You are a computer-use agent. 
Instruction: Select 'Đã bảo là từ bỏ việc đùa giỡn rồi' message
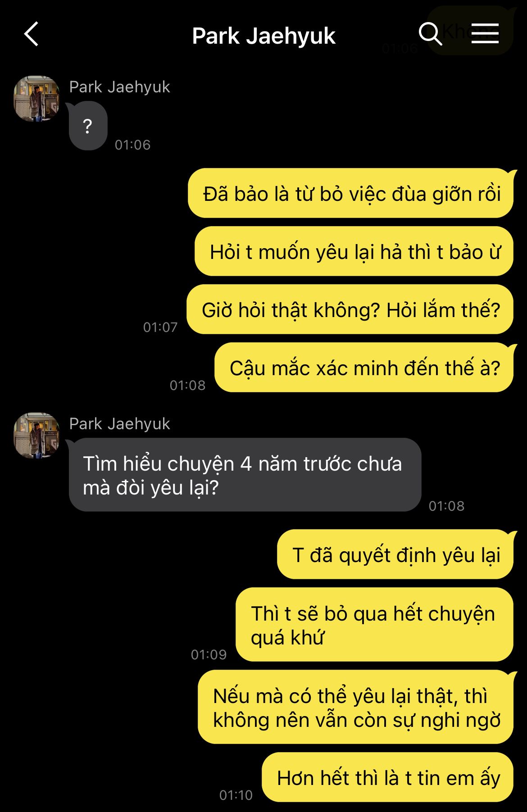tap(351, 194)
